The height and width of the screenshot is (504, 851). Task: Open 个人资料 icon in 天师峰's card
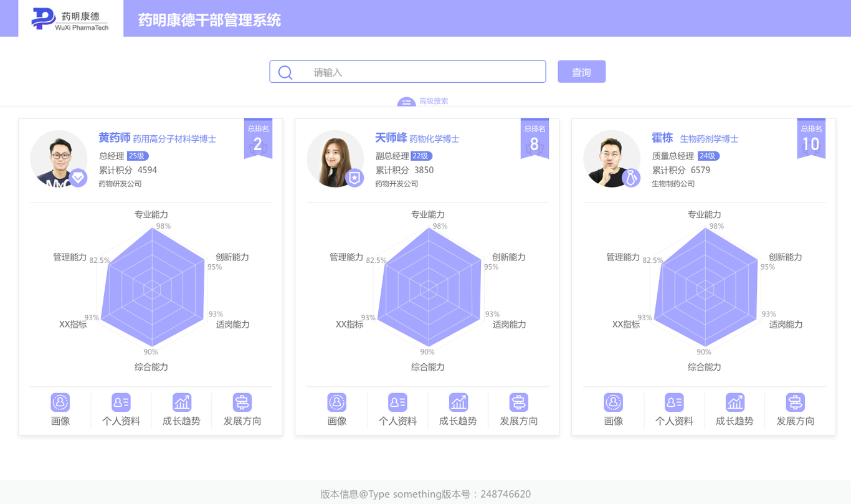tap(397, 402)
